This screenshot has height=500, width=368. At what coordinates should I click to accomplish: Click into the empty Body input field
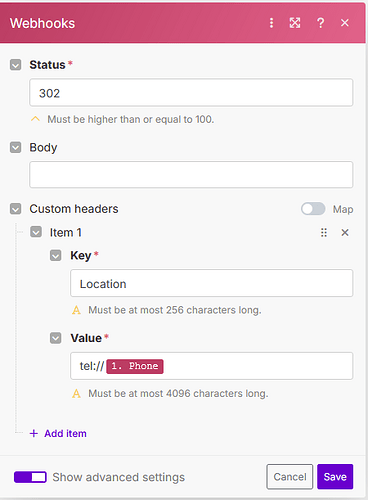191,175
